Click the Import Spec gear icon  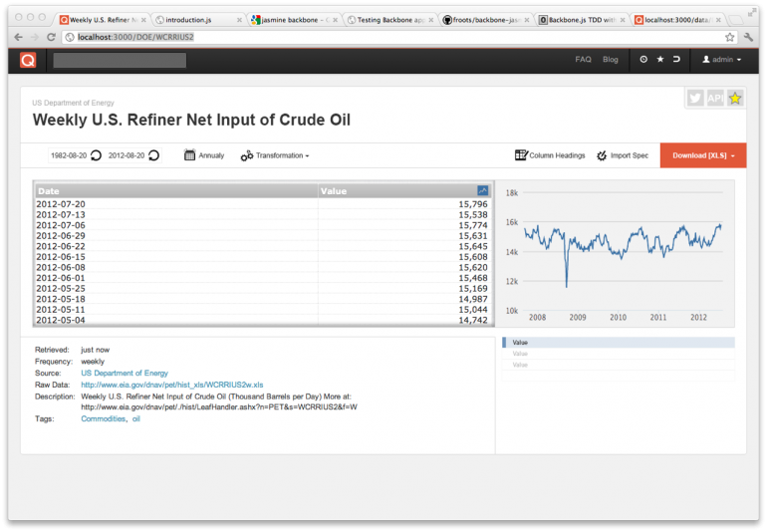602,155
